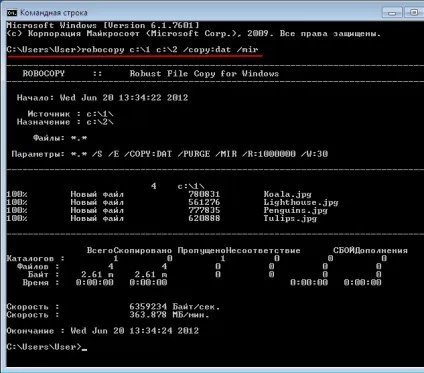The image size is (424, 373).
Task: Click 'Новый файл' in the Koala.jpg row
Action: pyautogui.click(x=97, y=194)
